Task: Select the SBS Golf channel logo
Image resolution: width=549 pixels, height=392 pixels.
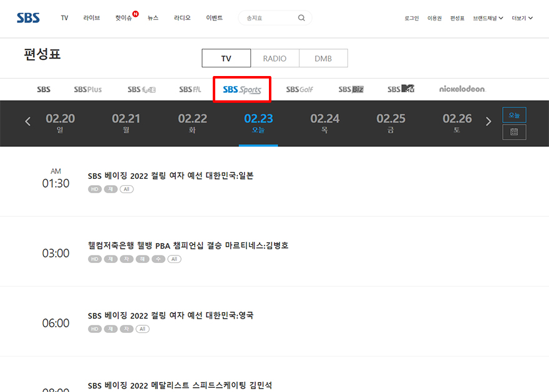Action: pos(299,90)
